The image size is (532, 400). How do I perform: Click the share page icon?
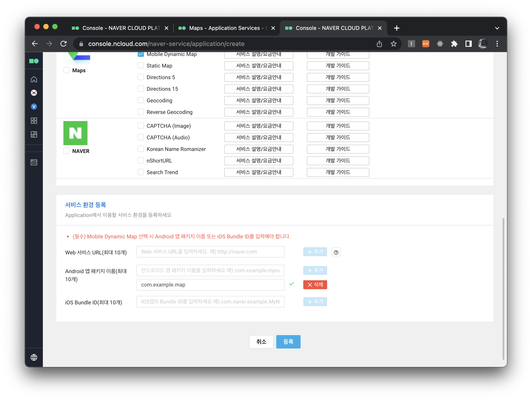[x=379, y=44]
